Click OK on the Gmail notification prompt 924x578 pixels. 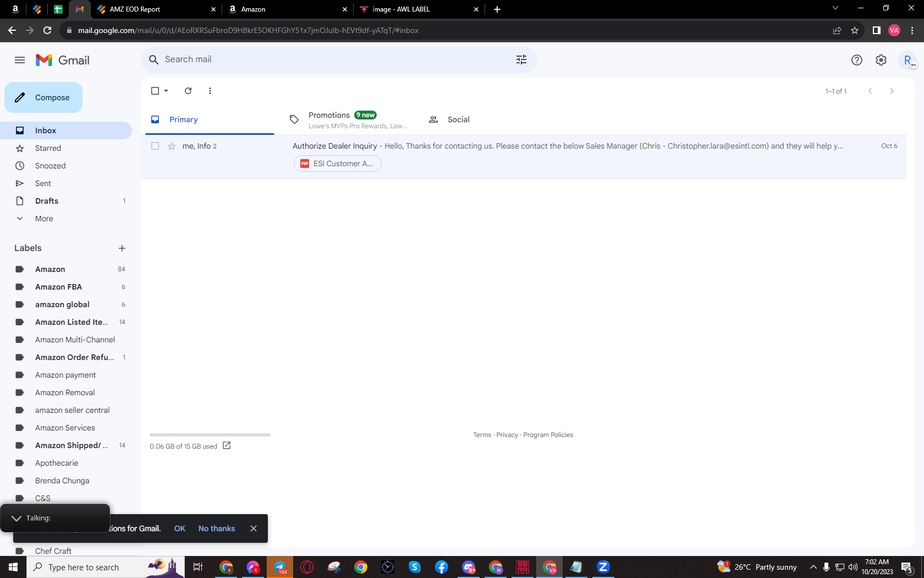click(x=180, y=528)
